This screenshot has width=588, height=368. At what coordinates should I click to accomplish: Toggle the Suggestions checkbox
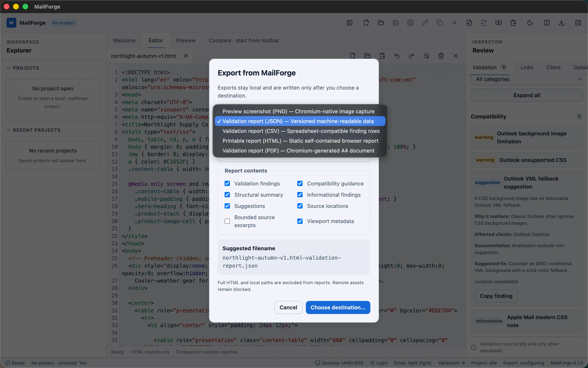[x=227, y=206]
